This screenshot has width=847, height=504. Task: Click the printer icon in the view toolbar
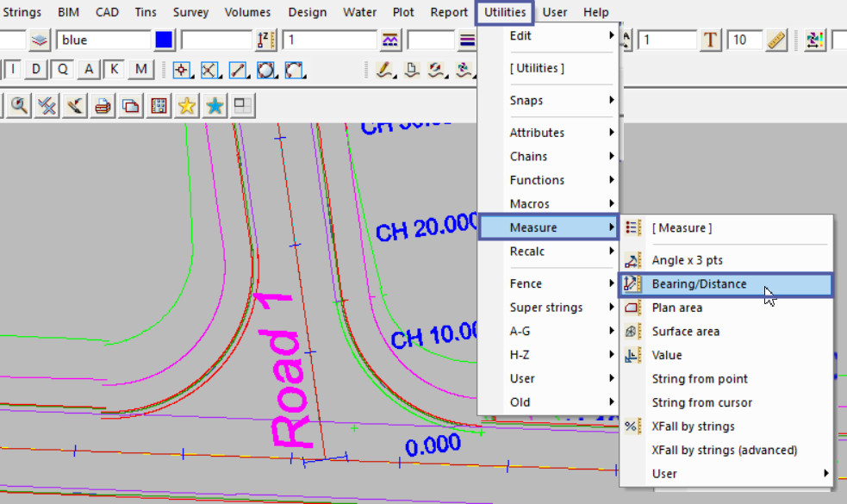coord(103,106)
